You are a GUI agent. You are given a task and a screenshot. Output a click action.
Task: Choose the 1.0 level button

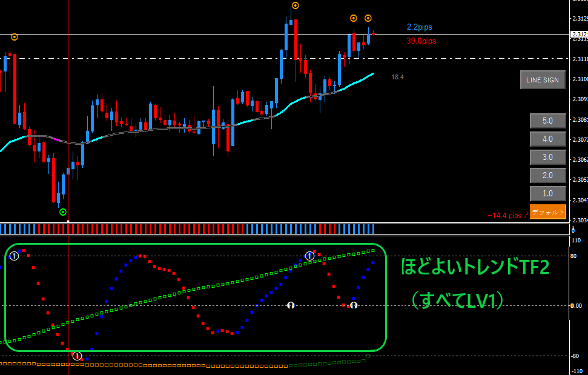click(x=547, y=194)
